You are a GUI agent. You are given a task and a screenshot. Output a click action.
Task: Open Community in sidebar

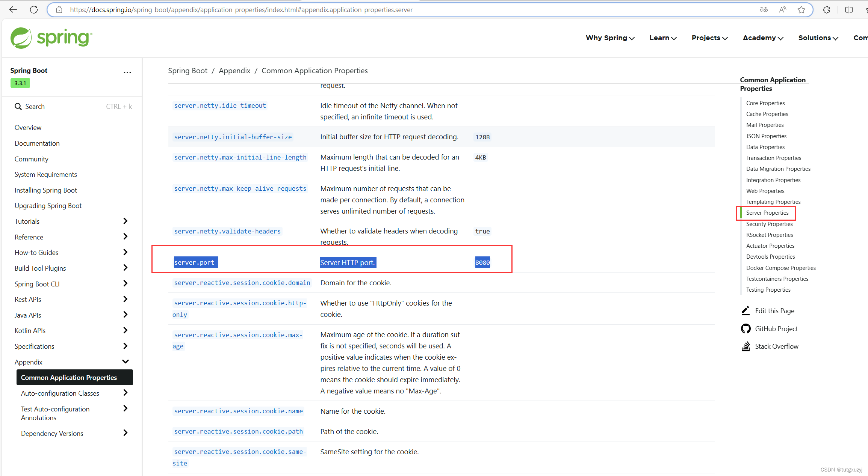pyautogui.click(x=32, y=159)
